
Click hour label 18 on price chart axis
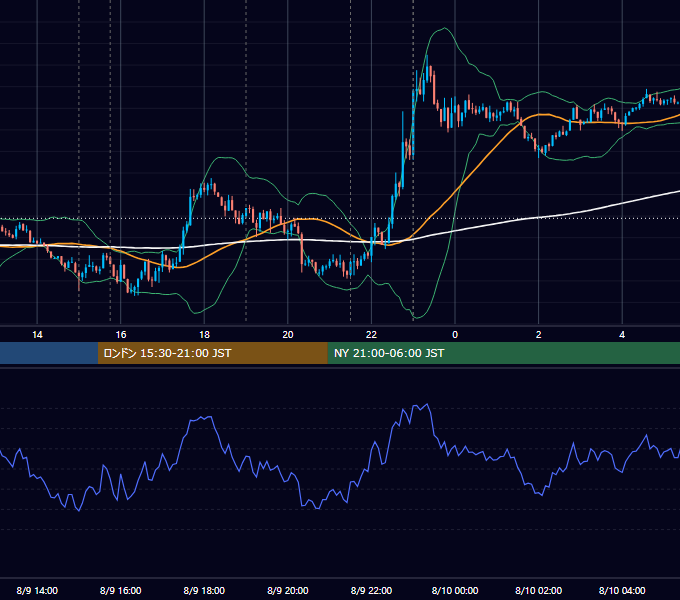pos(204,335)
